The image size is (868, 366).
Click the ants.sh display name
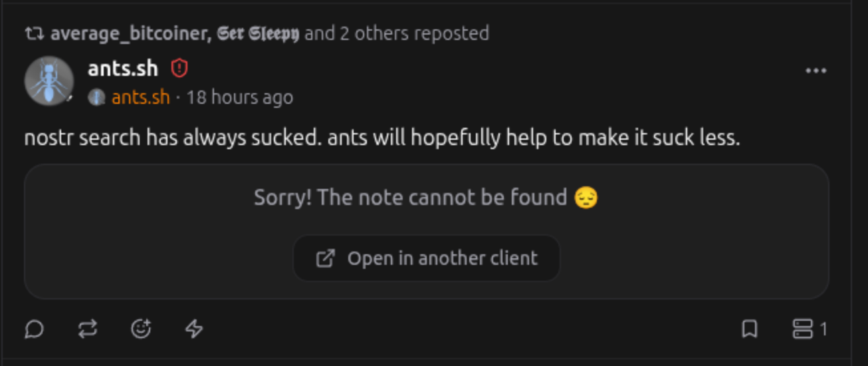tap(123, 69)
